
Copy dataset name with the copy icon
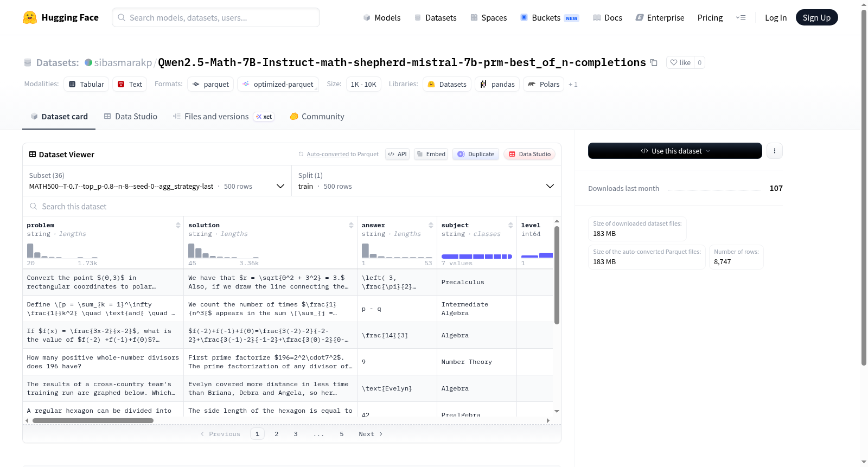pos(654,62)
